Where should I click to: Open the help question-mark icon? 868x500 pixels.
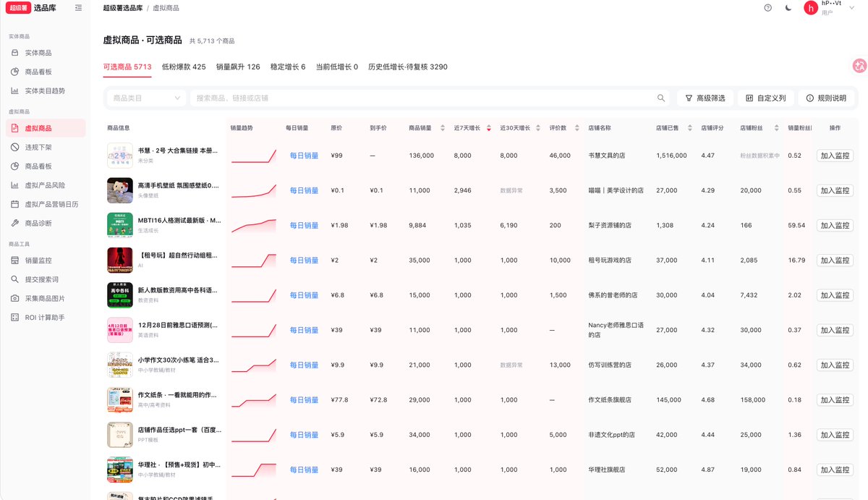pyautogui.click(x=767, y=8)
